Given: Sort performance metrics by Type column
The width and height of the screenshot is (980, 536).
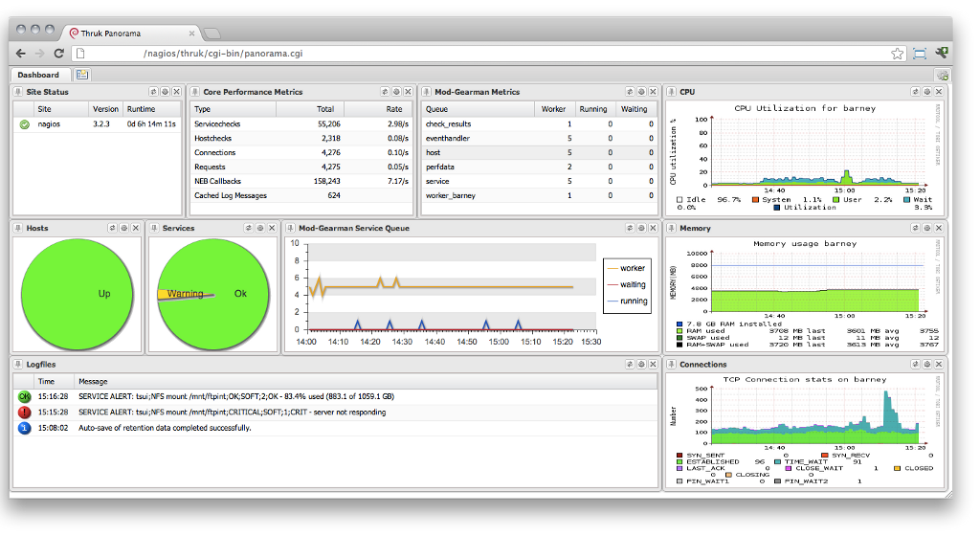Looking at the screenshot, I should point(234,109).
